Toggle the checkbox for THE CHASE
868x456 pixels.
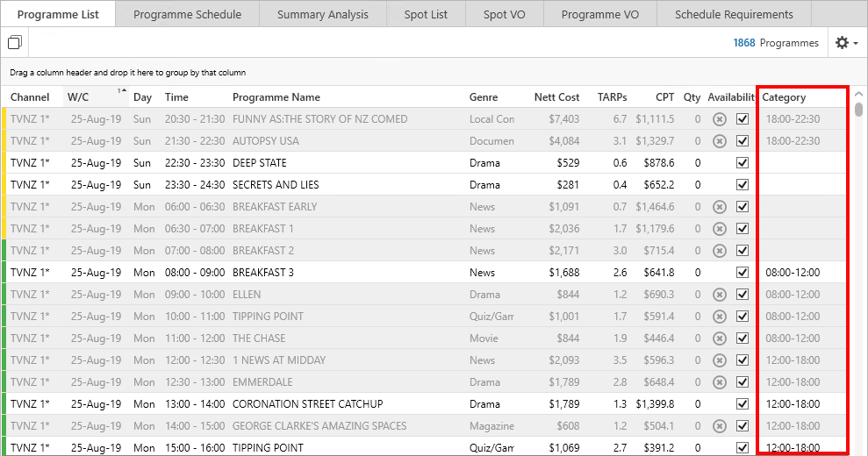(742, 338)
